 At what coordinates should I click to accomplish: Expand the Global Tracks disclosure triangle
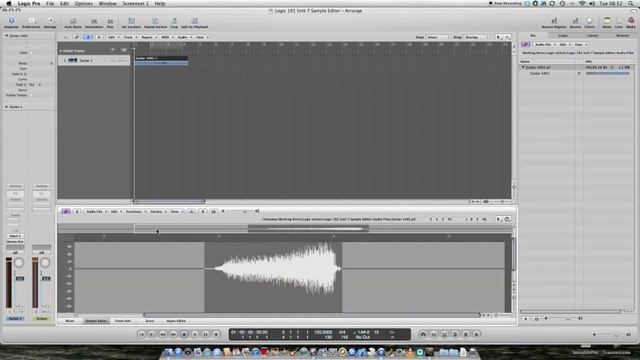(61, 51)
